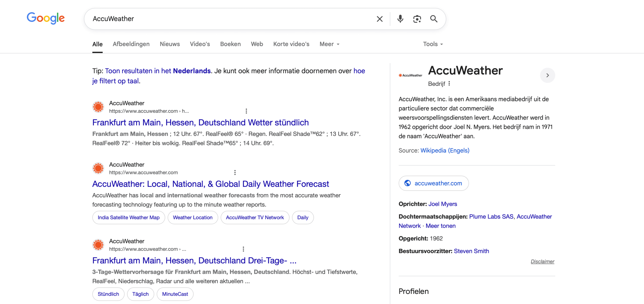The width and height of the screenshot is (644, 304).
Task: Open Frankfurt am Main Drei-Tage result link
Action: tap(194, 260)
